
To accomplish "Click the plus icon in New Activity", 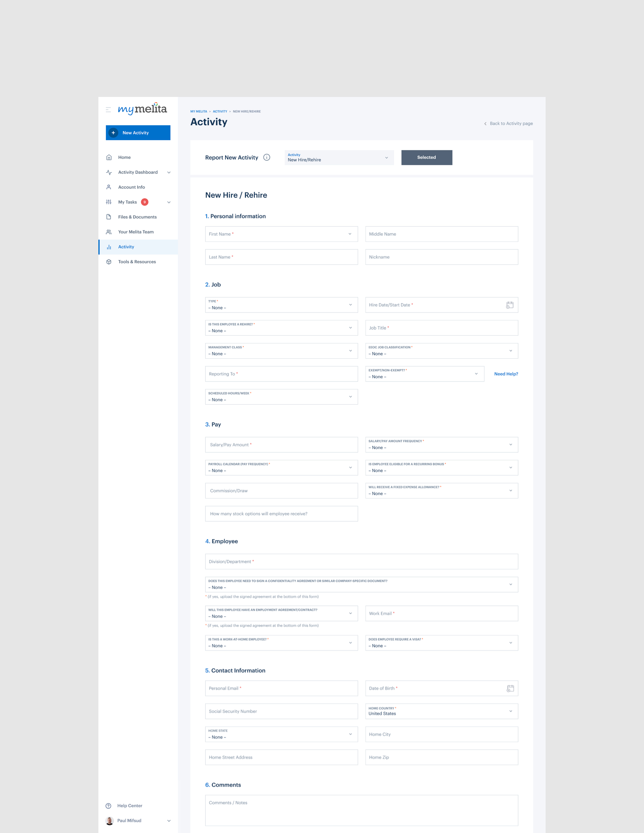I will (113, 133).
